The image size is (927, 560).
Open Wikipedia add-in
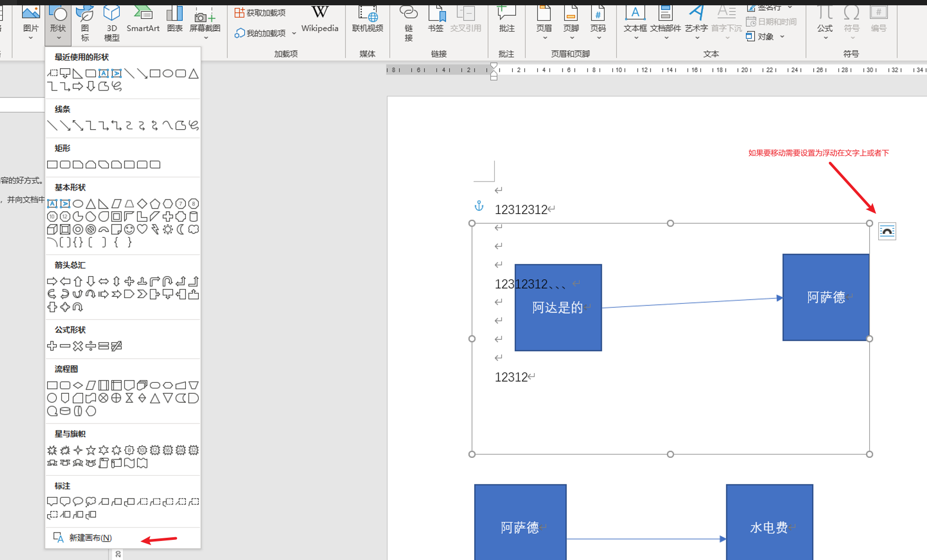tap(319, 20)
